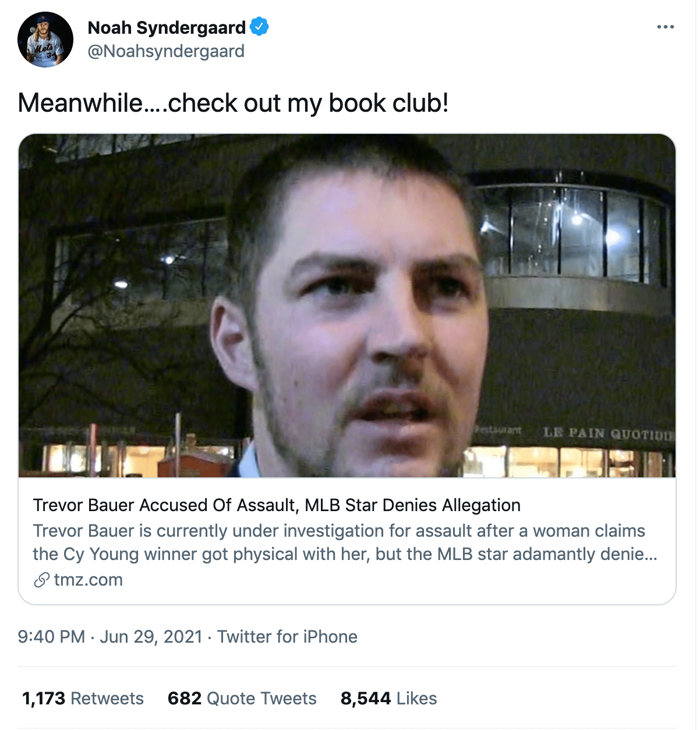View the 1,173 Retweets list

pyautogui.click(x=83, y=699)
